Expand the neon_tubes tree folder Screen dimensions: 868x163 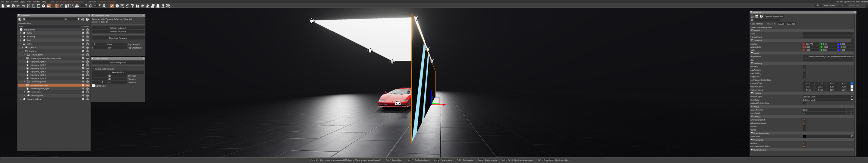point(25,92)
